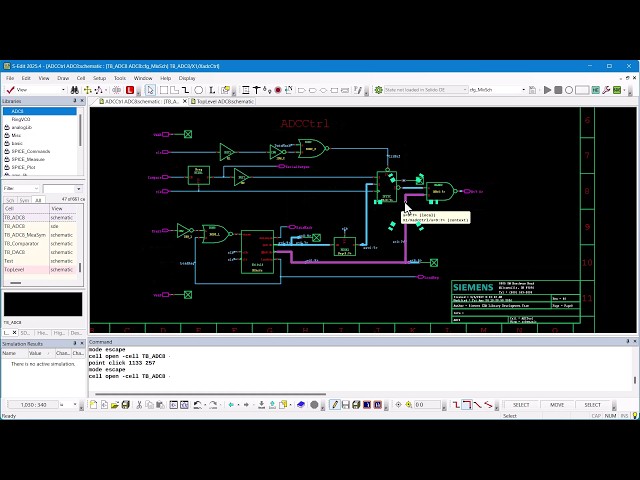Select the TB_DAC8 cell row

click(x=39, y=252)
